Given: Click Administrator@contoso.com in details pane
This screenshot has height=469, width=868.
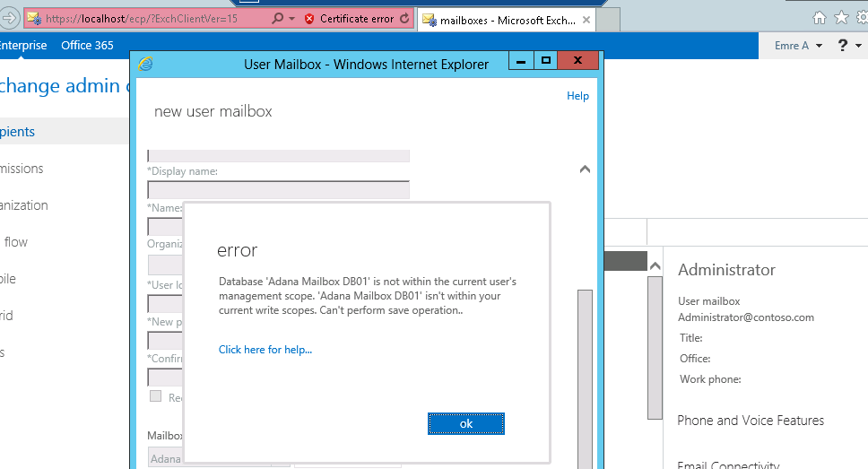Looking at the screenshot, I should [746, 317].
